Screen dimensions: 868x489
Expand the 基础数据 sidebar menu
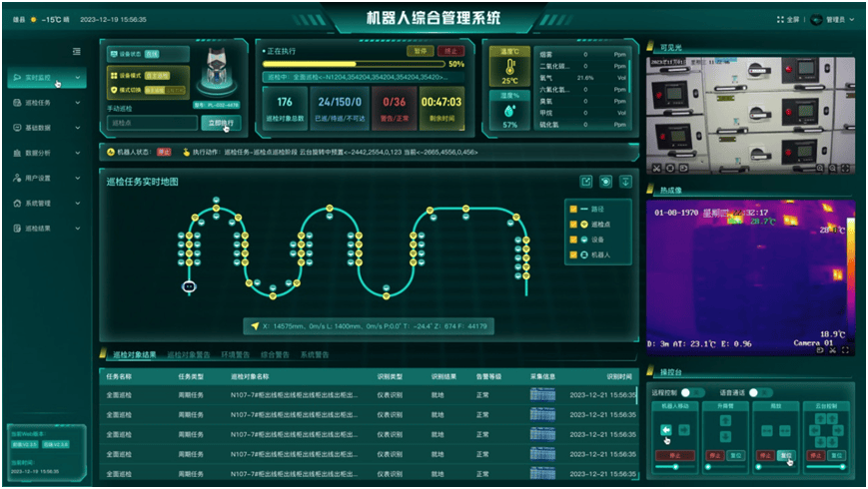(x=47, y=127)
